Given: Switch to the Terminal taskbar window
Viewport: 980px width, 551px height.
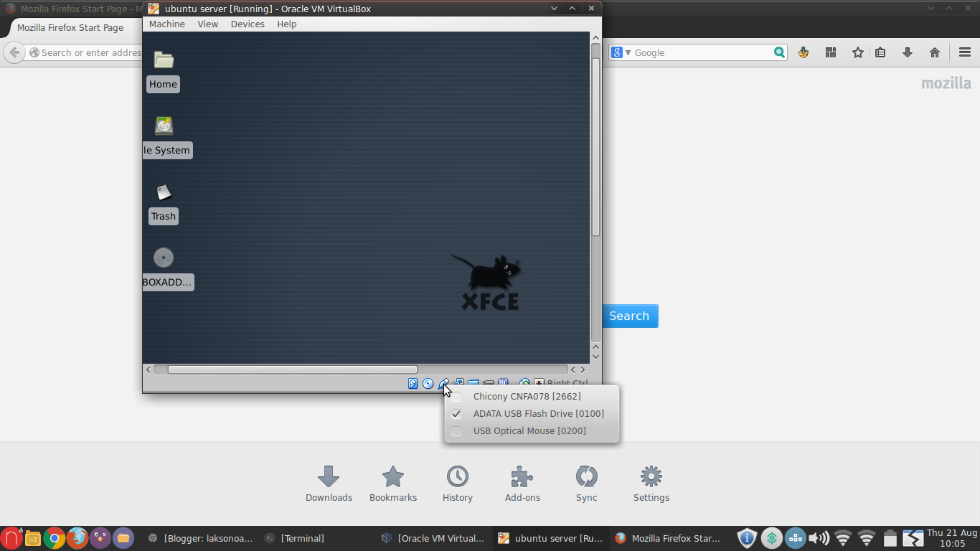Looking at the screenshot, I should pos(295,538).
